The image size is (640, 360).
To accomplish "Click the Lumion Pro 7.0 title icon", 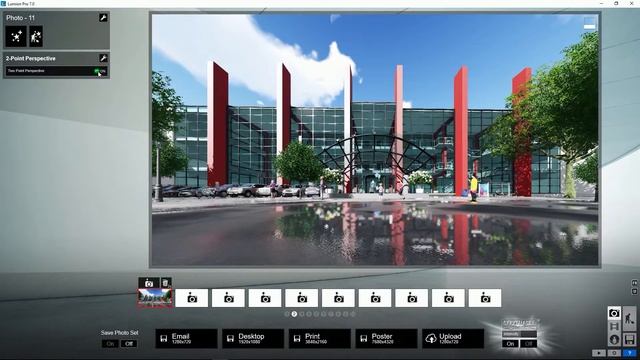I will (3, 3).
